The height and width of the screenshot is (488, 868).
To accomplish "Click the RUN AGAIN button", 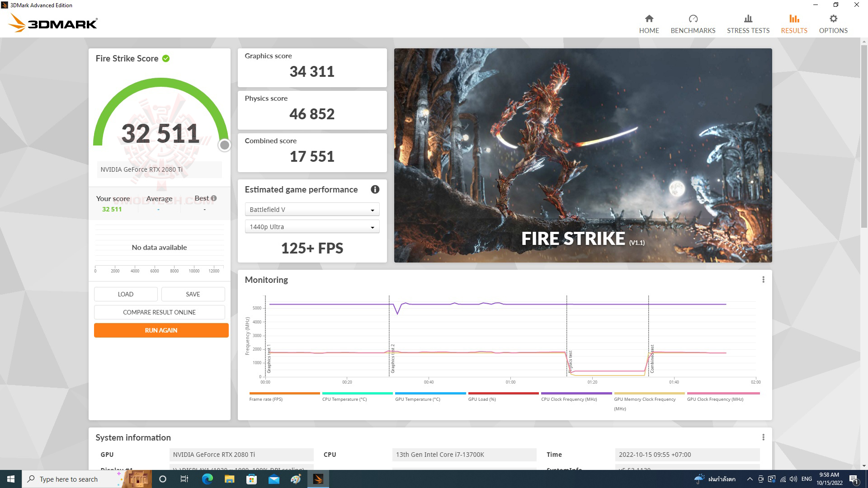I will (x=160, y=330).
